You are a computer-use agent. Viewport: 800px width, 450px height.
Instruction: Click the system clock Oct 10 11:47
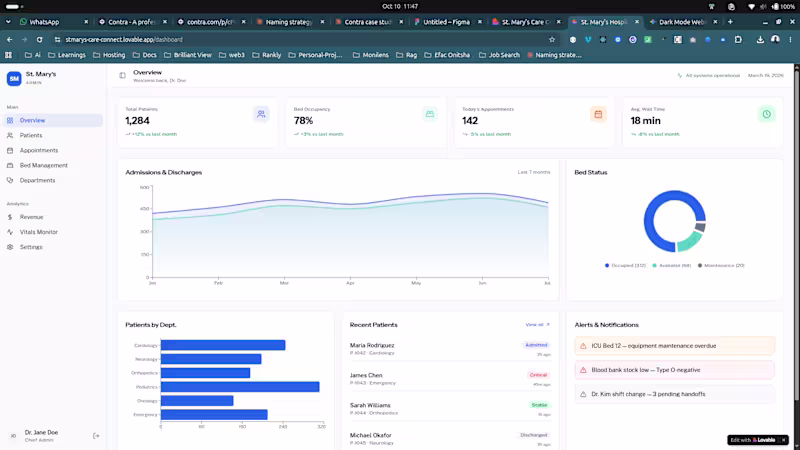400,7
